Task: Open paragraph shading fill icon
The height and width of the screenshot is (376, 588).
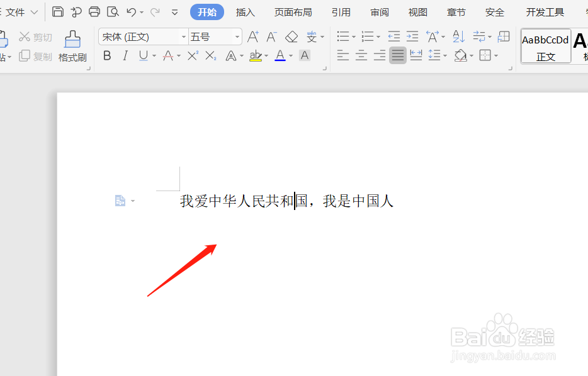Action: point(460,56)
